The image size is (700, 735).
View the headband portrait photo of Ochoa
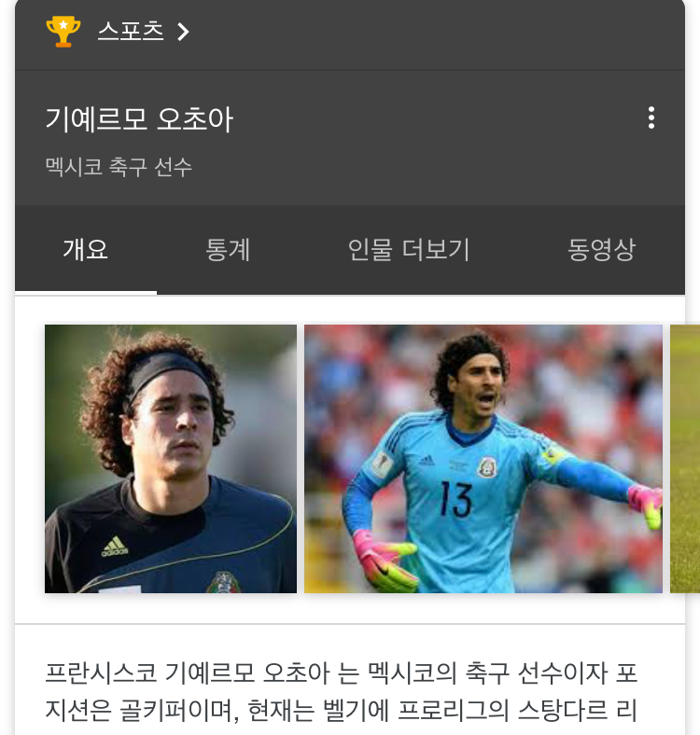tap(171, 459)
